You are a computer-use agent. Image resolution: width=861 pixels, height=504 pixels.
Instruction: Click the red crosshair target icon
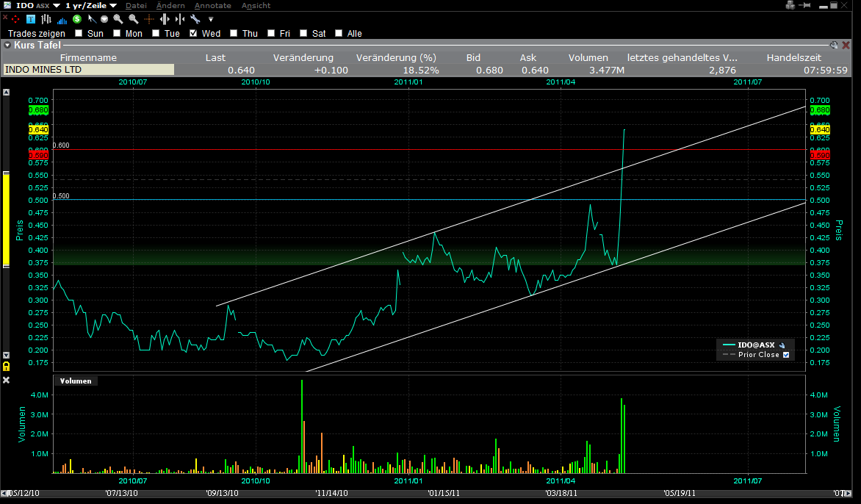(15, 19)
